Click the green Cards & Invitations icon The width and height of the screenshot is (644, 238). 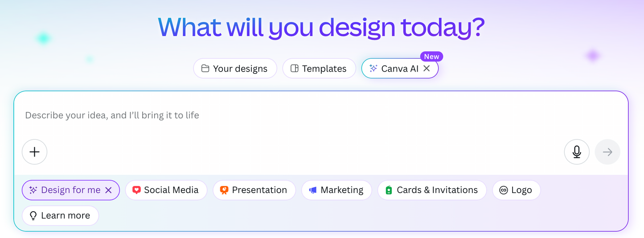(x=389, y=190)
